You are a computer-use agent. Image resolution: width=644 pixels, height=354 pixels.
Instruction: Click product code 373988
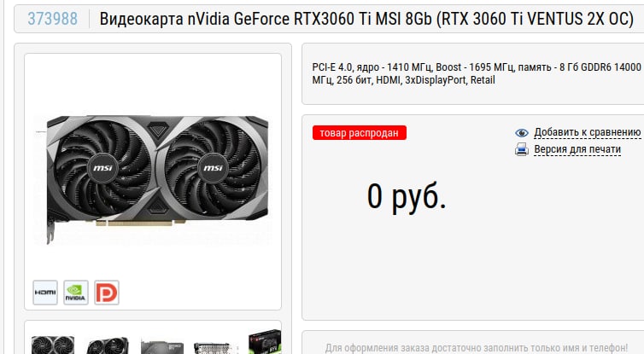click(53, 19)
